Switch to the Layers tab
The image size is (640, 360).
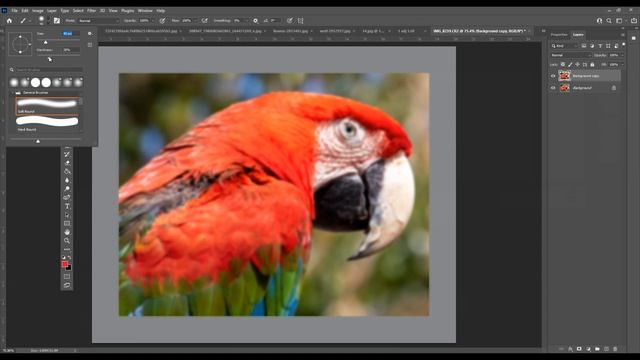click(x=578, y=35)
